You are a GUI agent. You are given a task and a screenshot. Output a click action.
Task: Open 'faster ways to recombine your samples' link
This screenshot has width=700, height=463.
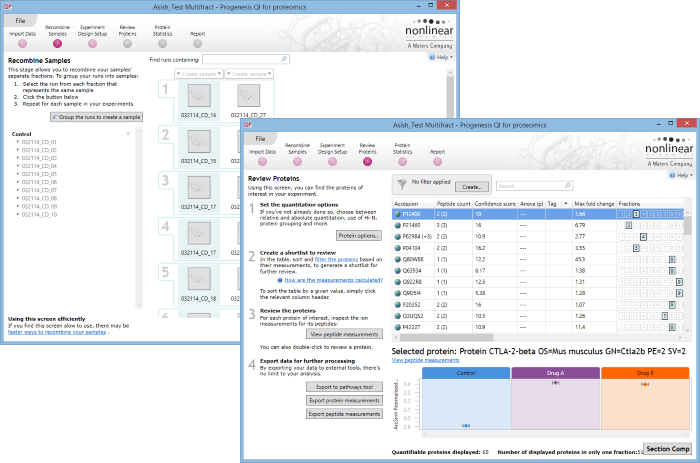(57, 332)
